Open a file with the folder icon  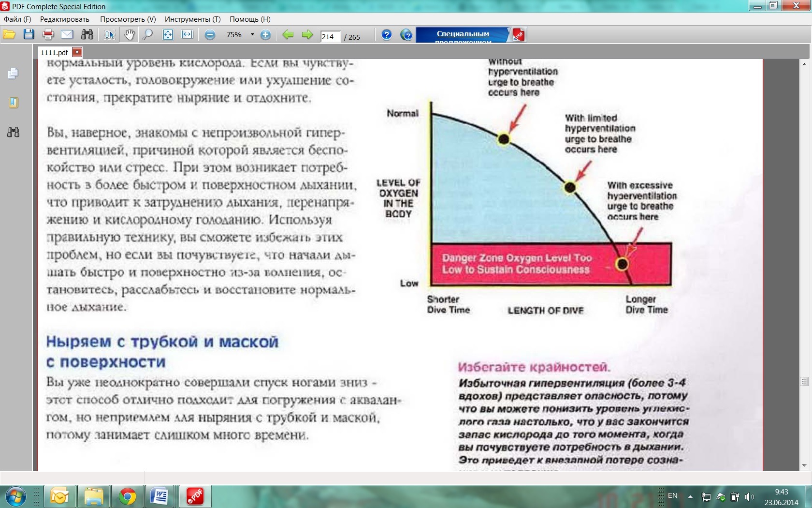click(x=9, y=35)
